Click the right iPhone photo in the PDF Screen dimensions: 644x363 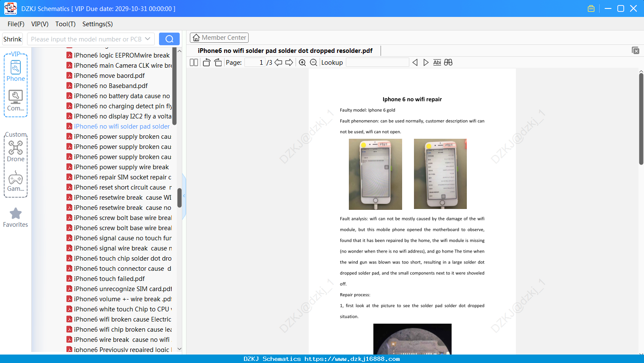[440, 174]
